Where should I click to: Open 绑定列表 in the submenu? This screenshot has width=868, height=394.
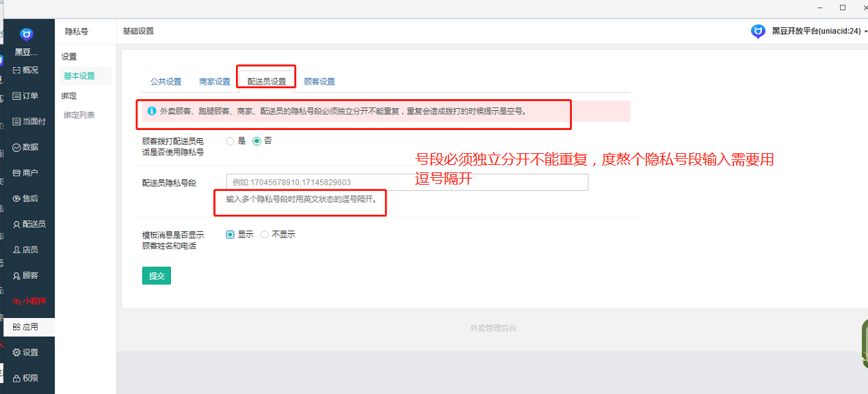(x=79, y=115)
